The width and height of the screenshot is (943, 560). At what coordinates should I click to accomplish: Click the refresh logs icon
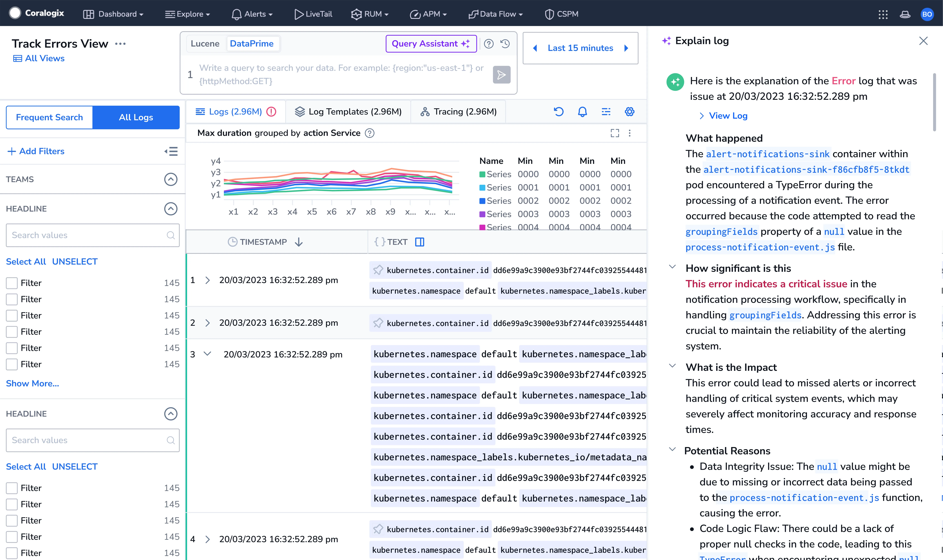click(559, 112)
